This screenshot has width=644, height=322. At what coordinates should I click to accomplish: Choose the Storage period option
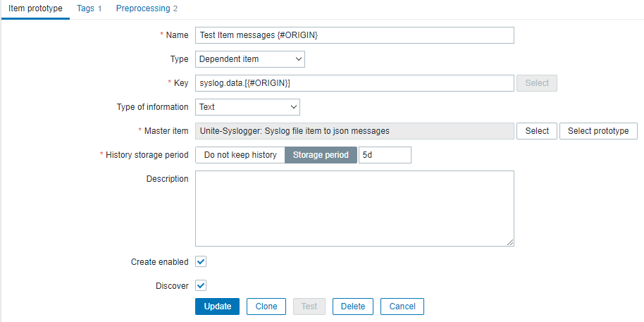coord(321,155)
